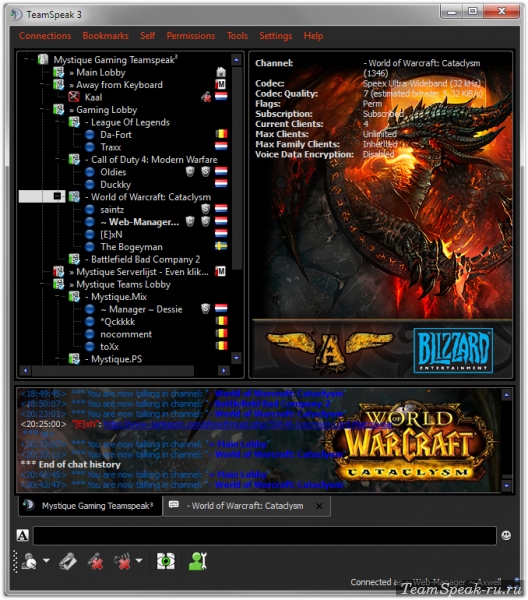The height and width of the screenshot is (600, 528).
Task: Click channel tree vertical scrollbar thumb
Action: pyautogui.click(x=236, y=167)
